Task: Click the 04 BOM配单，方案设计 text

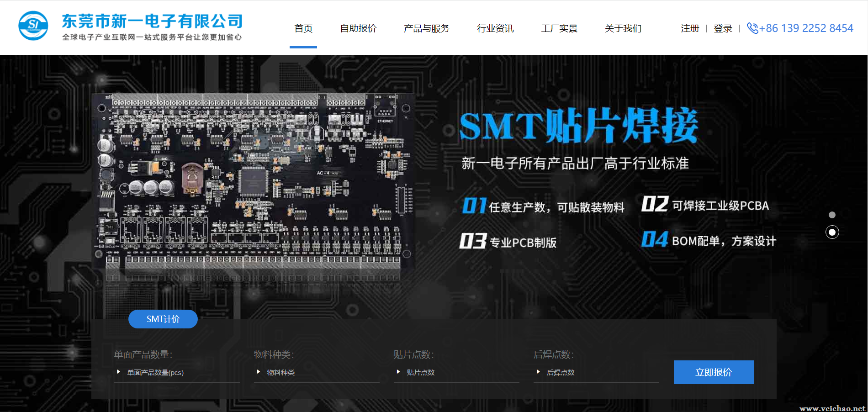Action: coord(709,240)
